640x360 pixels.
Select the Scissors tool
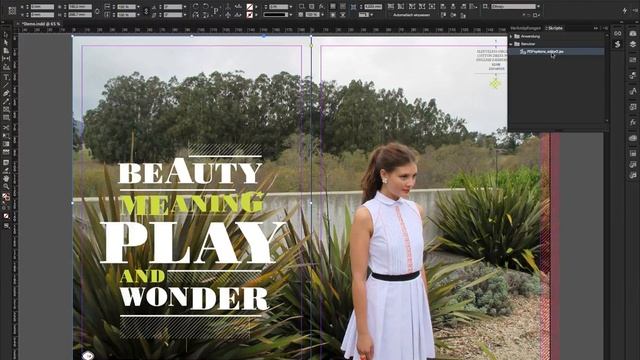(x=6, y=128)
